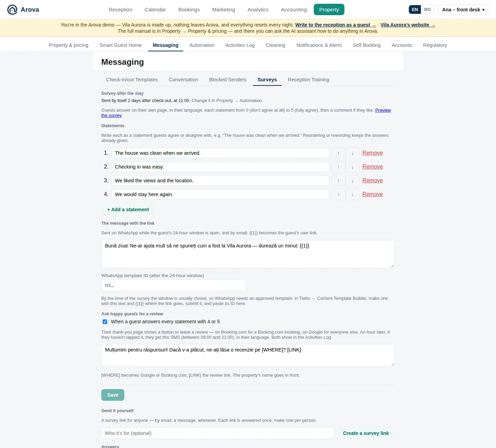The width and height of the screenshot is (496, 448).
Task: Move 'Checking in was easy.' up
Action: point(338,167)
